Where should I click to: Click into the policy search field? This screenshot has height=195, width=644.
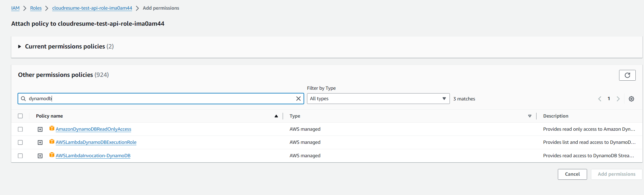160,99
